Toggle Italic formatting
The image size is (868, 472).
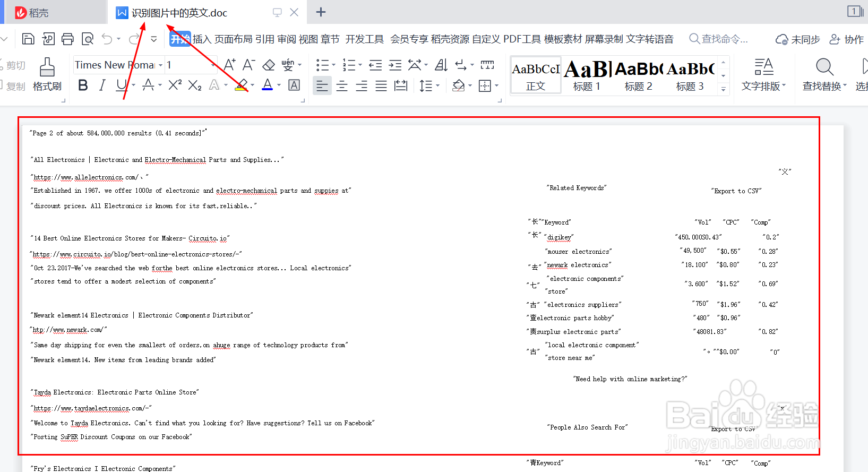click(102, 85)
